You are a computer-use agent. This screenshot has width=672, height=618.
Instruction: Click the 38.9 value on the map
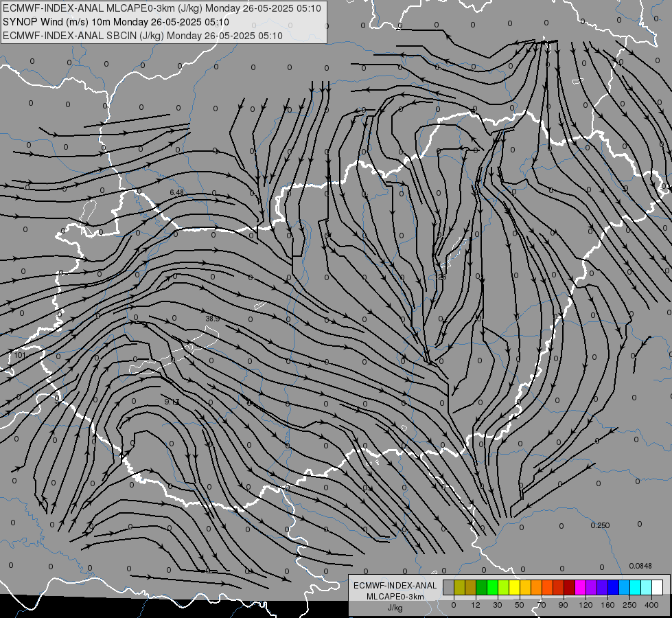click(x=213, y=319)
